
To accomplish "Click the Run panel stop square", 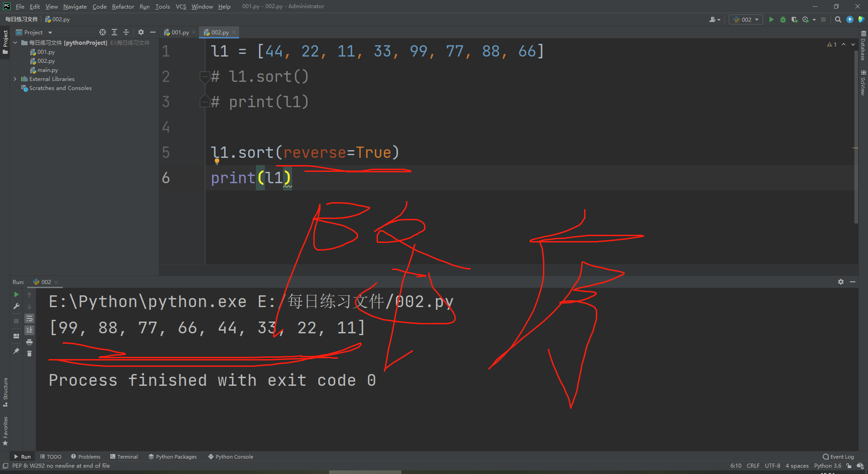I will tap(17, 321).
